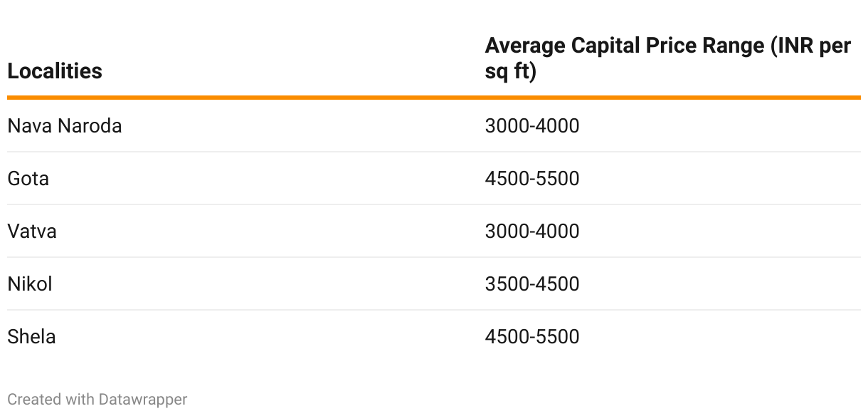The height and width of the screenshot is (416, 868).
Task: Select the Nikol locality cell
Action: click(x=30, y=284)
